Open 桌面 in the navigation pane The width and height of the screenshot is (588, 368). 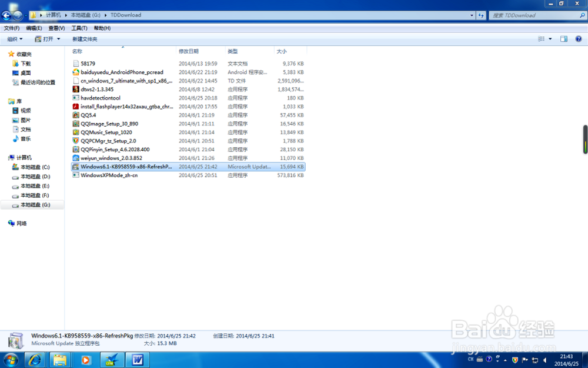pos(22,73)
